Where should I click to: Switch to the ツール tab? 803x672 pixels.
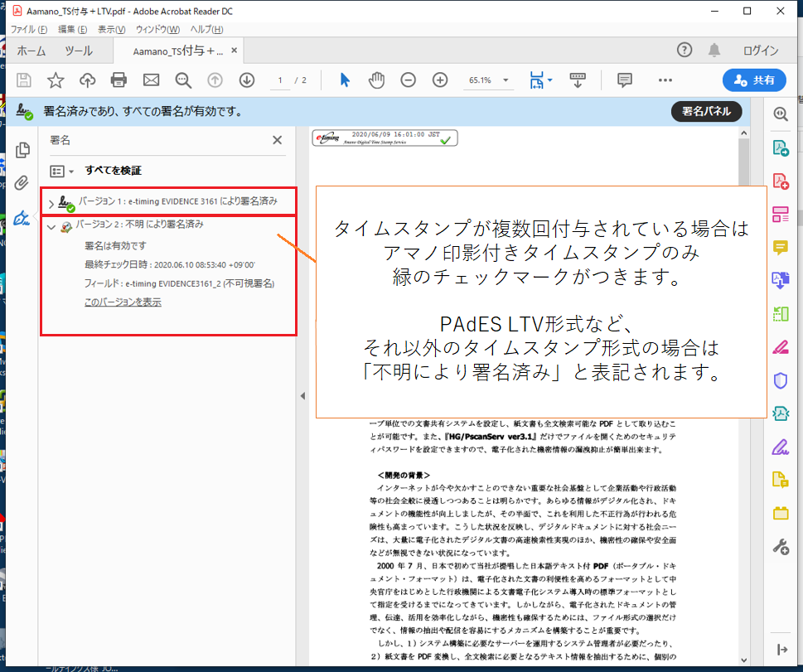click(x=79, y=51)
